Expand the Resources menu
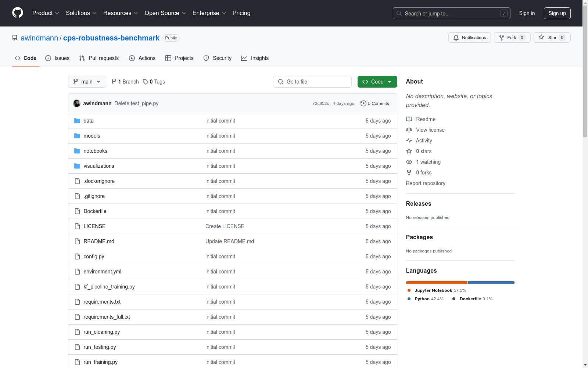The height and width of the screenshot is (368, 588). pos(121,13)
